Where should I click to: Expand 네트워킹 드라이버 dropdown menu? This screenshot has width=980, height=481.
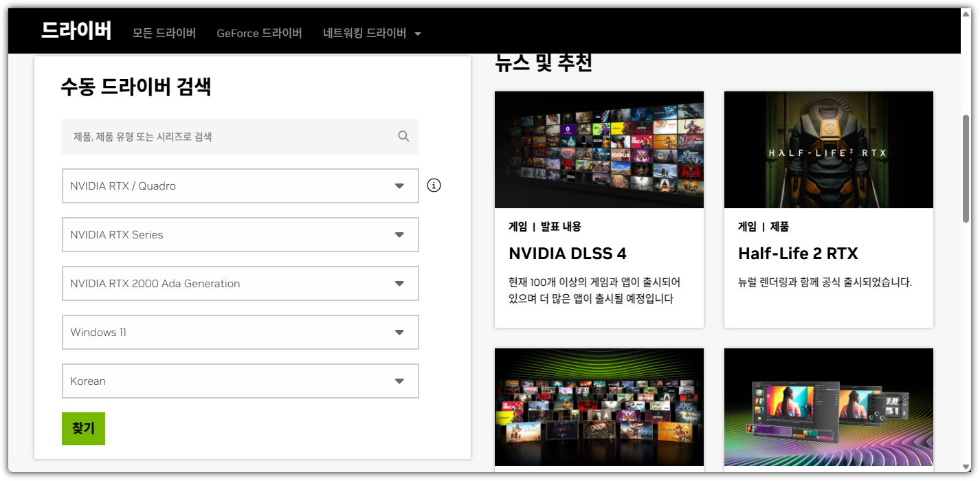pyautogui.click(x=372, y=33)
